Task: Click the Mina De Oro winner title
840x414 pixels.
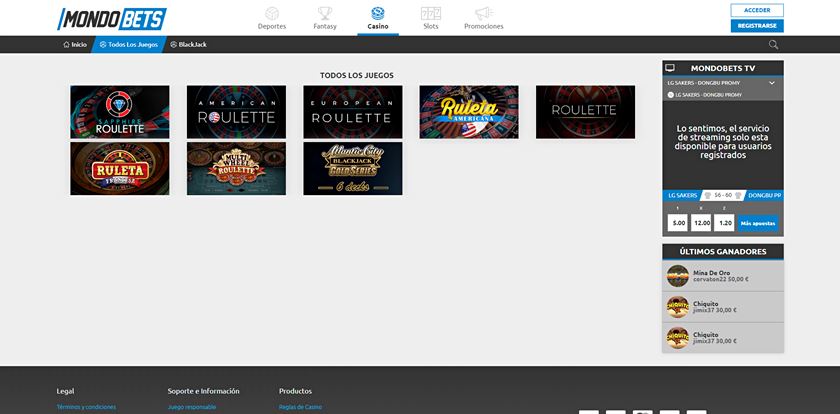Action: 711,273
